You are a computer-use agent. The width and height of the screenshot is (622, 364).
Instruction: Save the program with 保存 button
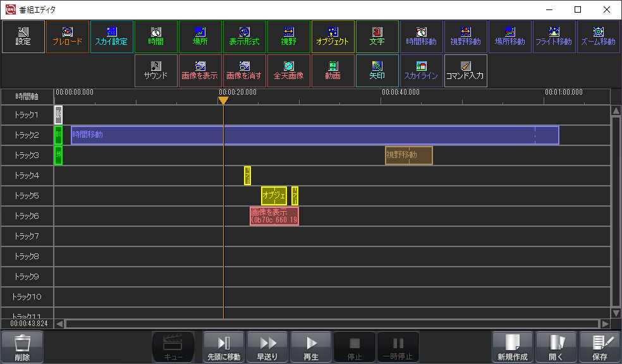point(600,347)
